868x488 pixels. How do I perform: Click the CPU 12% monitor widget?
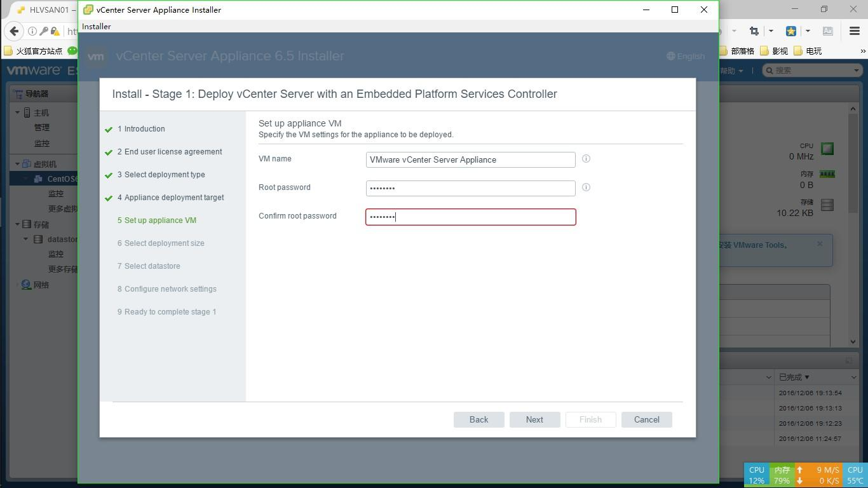coord(756,475)
